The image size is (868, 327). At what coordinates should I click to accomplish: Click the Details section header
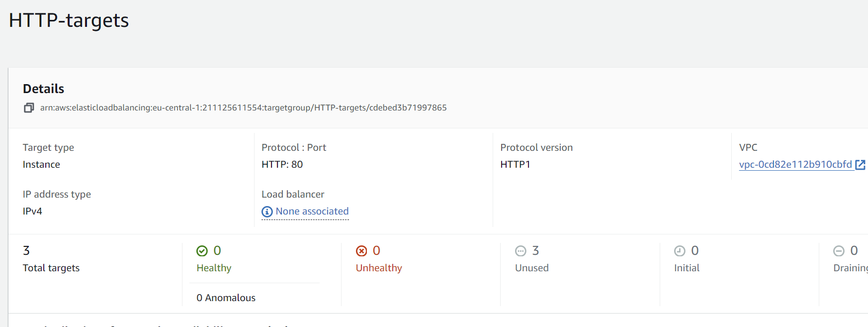coord(43,89)
